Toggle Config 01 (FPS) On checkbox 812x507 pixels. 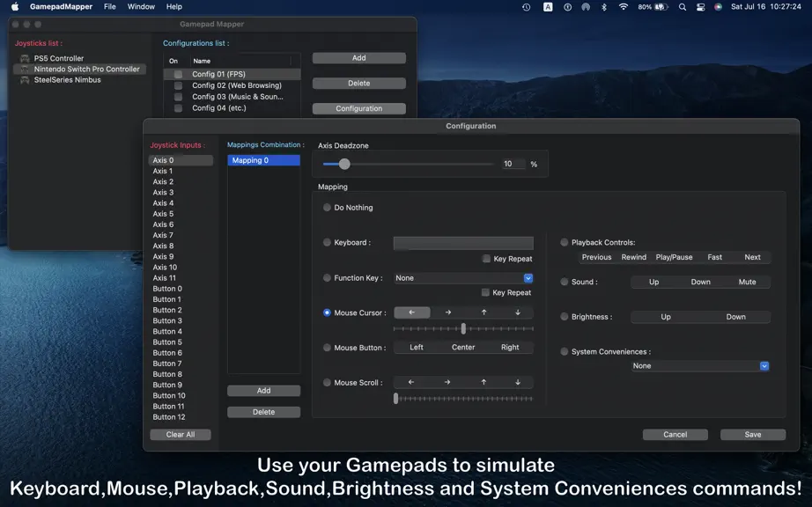click(178, 74)
